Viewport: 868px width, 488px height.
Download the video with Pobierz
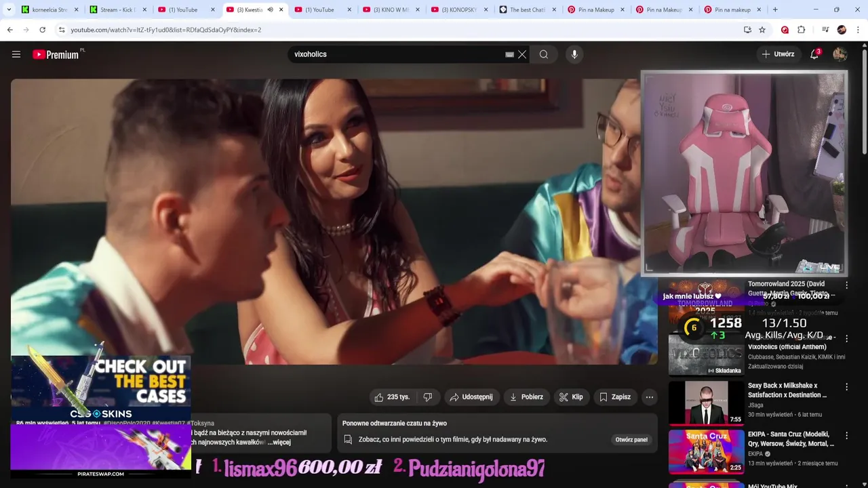click(x=526, y=397)
